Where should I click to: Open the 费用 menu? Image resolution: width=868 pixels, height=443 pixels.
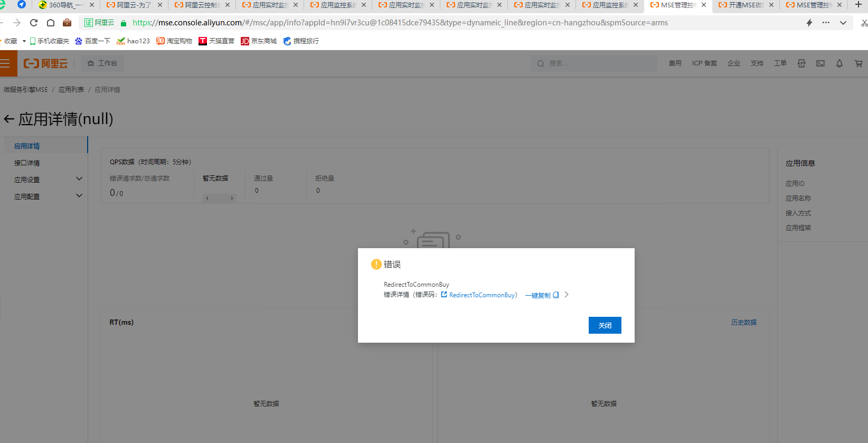(x=675, y=63)
